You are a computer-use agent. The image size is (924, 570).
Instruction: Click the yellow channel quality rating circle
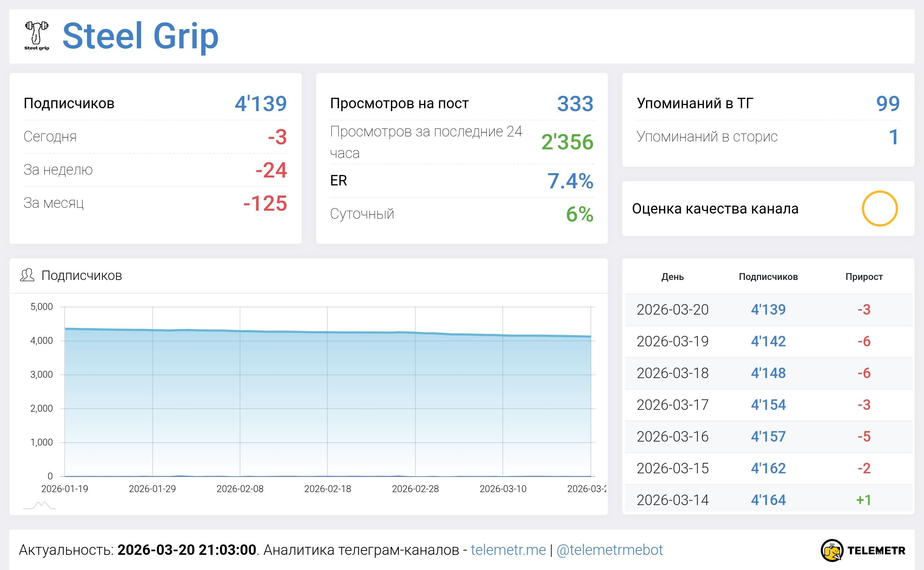pyautogui.click(x=879, y=209)
